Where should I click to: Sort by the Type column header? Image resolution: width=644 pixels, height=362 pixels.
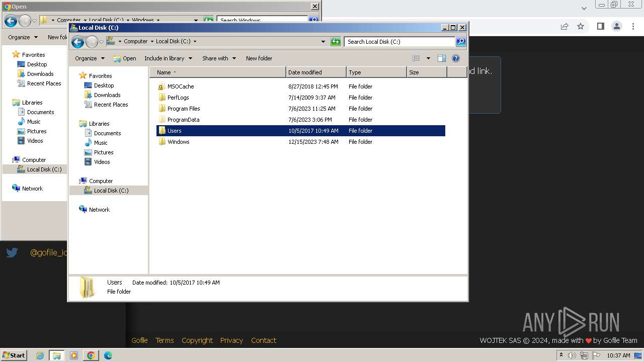(x=376, y=72)
